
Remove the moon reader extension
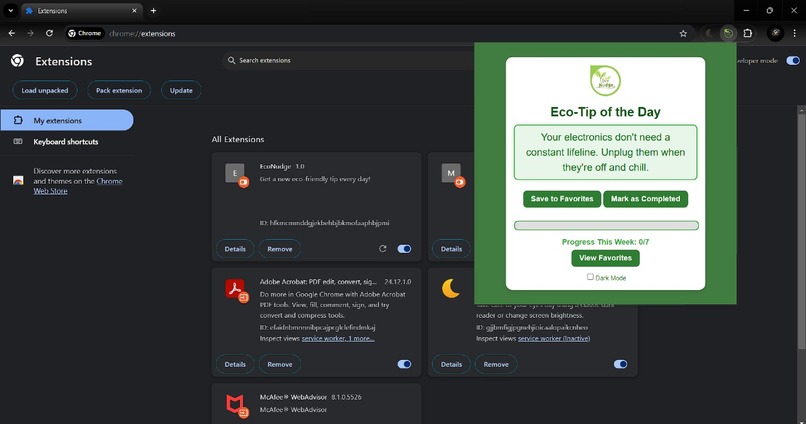pyautogui.click(x=496, y=364)
